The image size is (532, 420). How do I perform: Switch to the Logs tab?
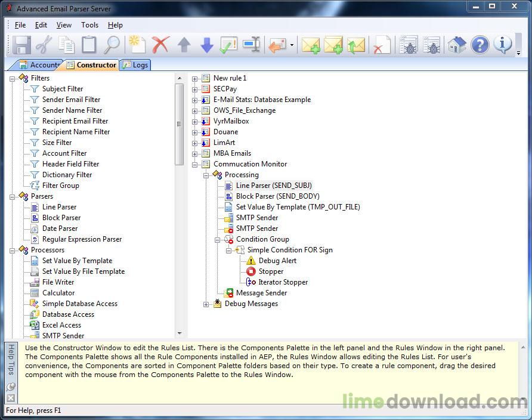pyautogui.click(x=135, y=65)
